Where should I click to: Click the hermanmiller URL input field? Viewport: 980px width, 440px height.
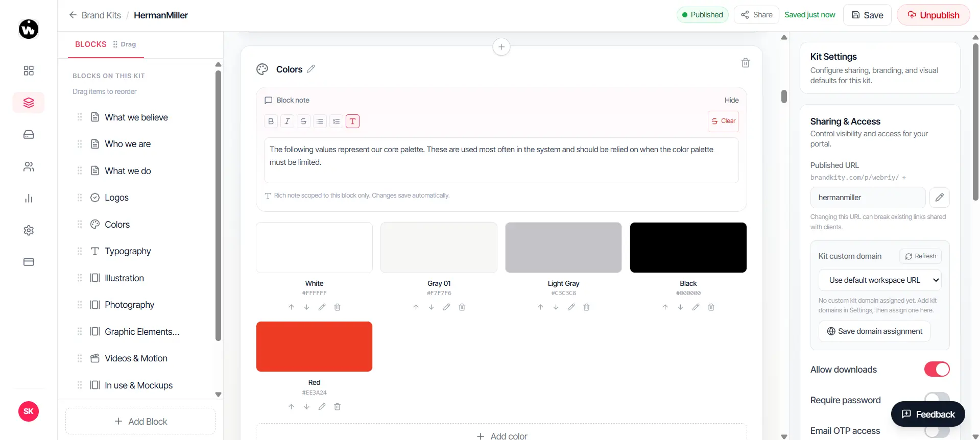868,198
